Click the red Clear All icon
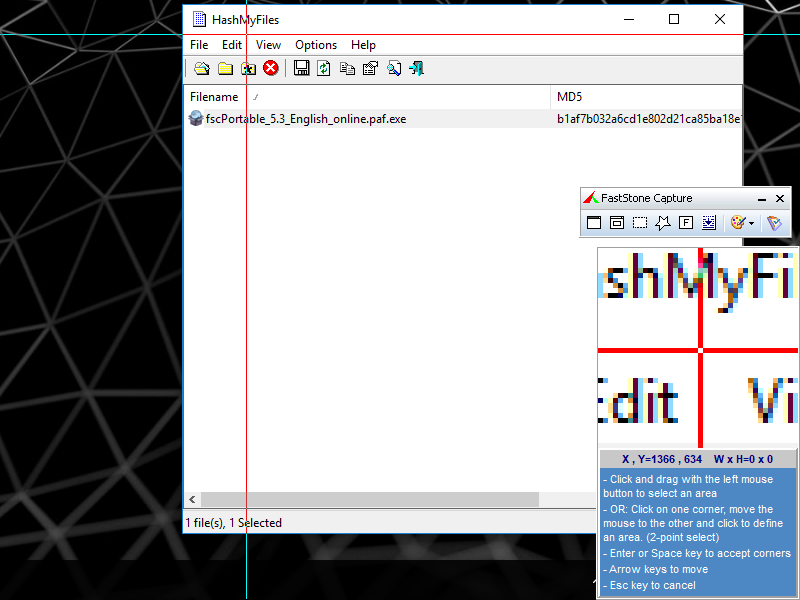 tap(271, 68)
